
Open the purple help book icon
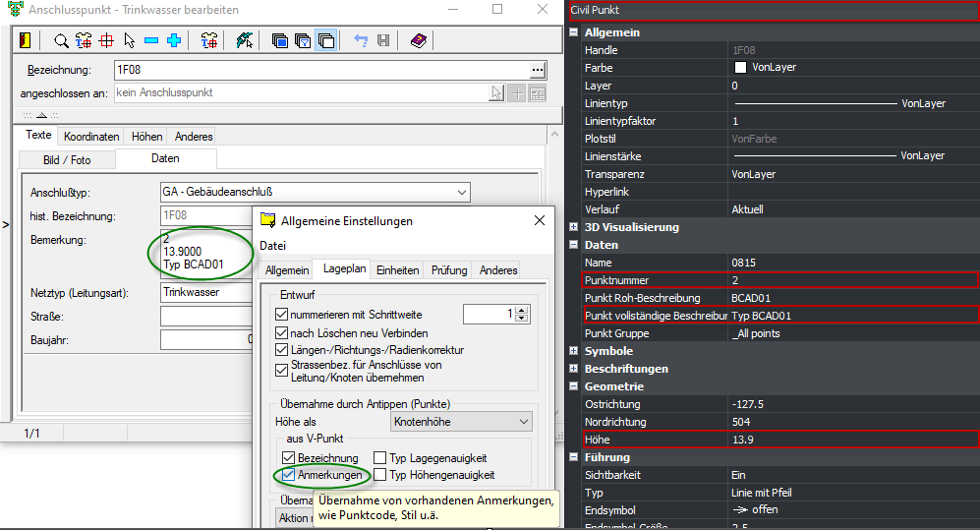pos(418,40)
